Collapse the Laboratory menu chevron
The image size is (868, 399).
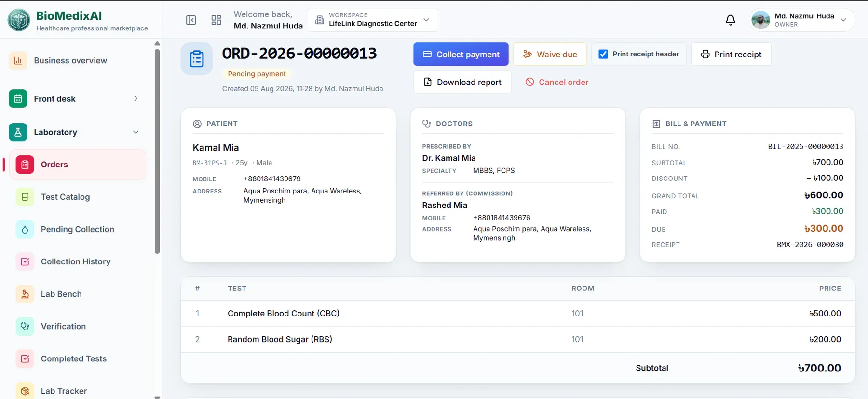tap(136, 132)
